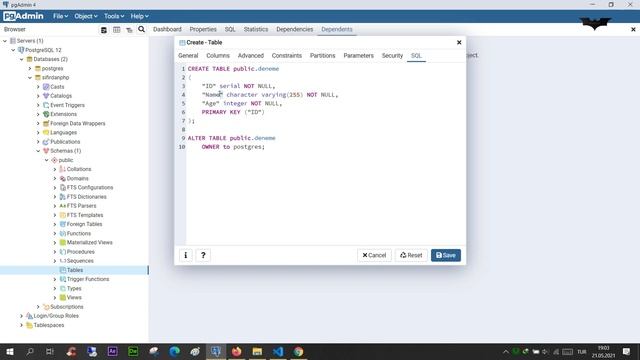Switch to pgAdmin taskbar icon
640x360 pixels.
click(x=216, y=351)
